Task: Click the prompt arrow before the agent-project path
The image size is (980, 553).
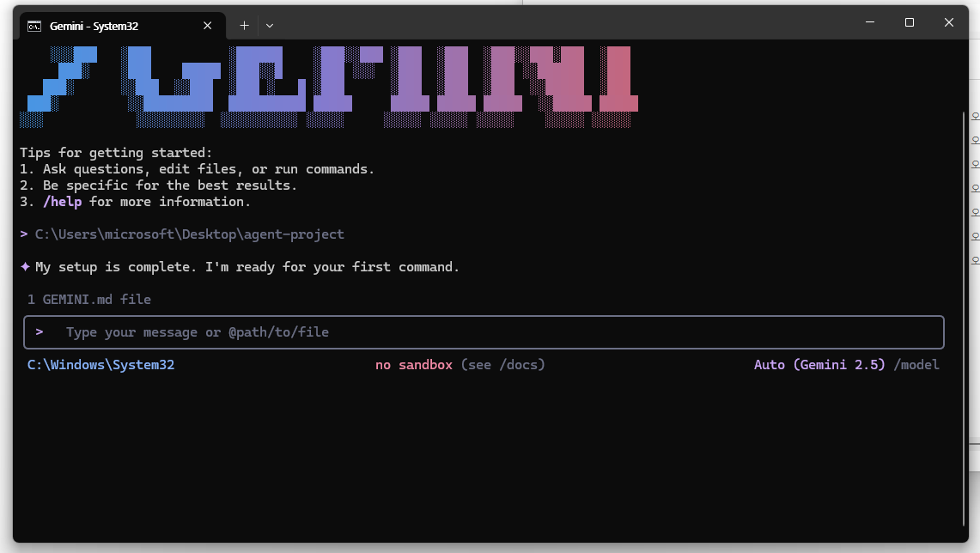Action: point(24,234)
